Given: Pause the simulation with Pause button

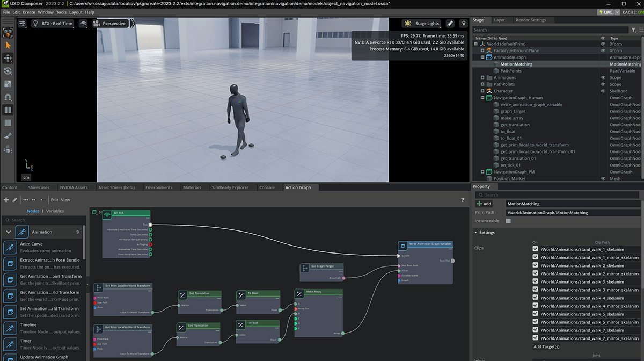Looking at the screenshot, I should (8, 110).
